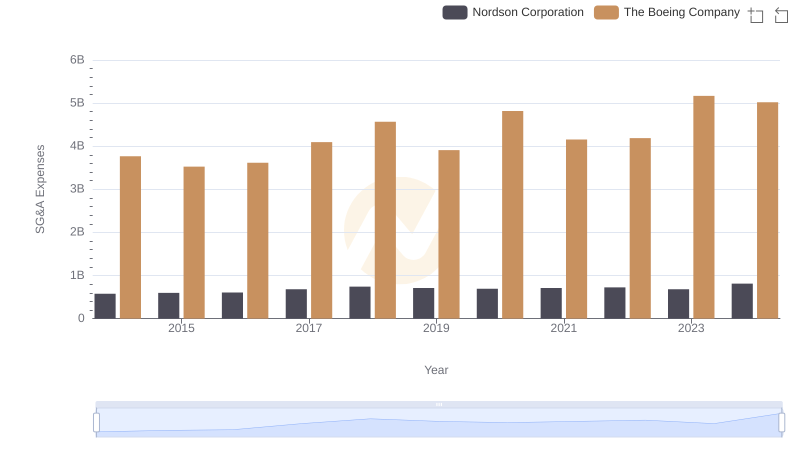800x461 pixels.
Task: Click the x-axis label 2021
Action: pos(564,328)
